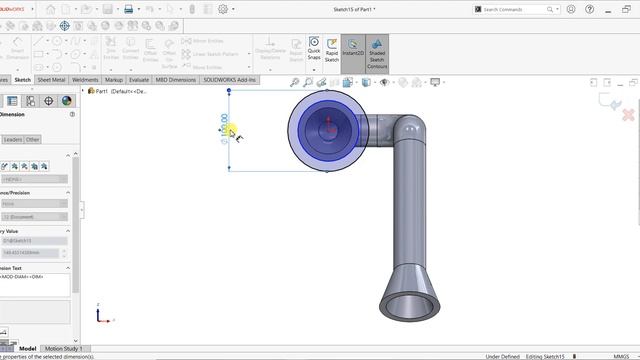The width and height of the screenshot is (640, 360).
Task: Click the Normal To target icon in the view toolbar
Action: click(64, 26)
